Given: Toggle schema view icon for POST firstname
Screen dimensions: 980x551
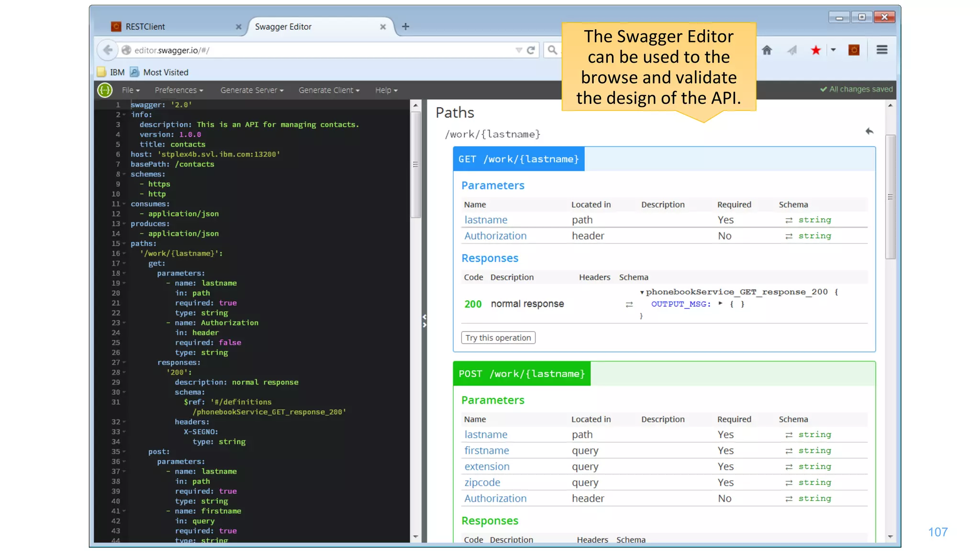Looking at the screenshot, I should (789, 451).
